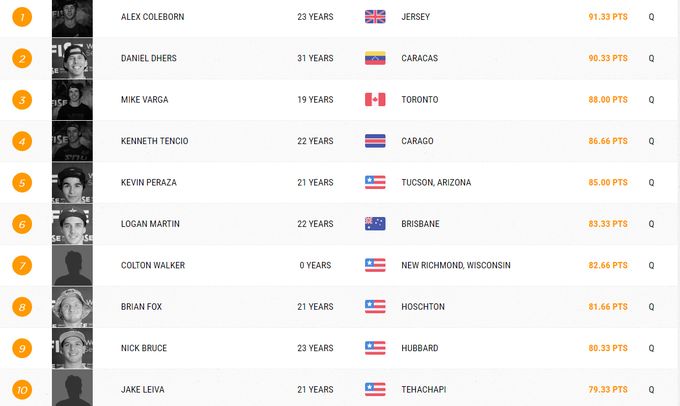Click Colton Walker placeholder silhouette photo
This screenshot has height=406, width=680.
pos(72,265)
